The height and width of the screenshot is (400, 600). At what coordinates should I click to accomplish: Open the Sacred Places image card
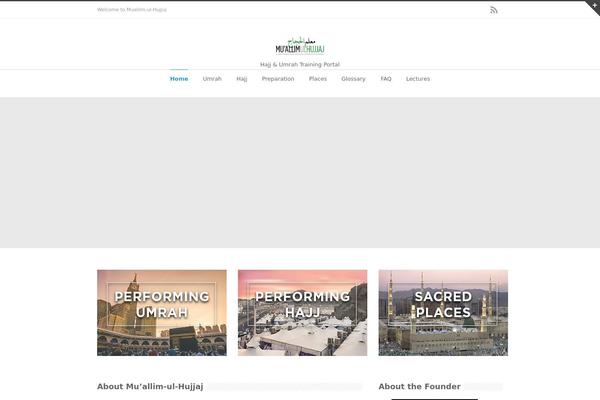pos(443,313)
